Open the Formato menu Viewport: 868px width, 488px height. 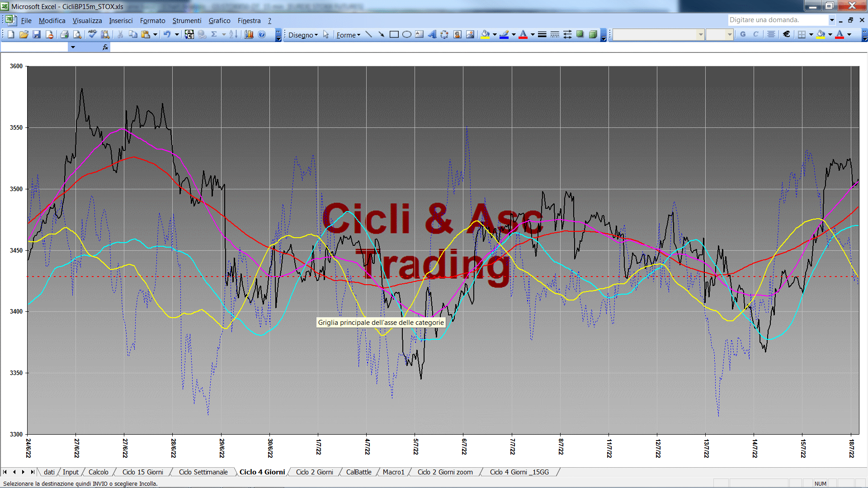153,21
